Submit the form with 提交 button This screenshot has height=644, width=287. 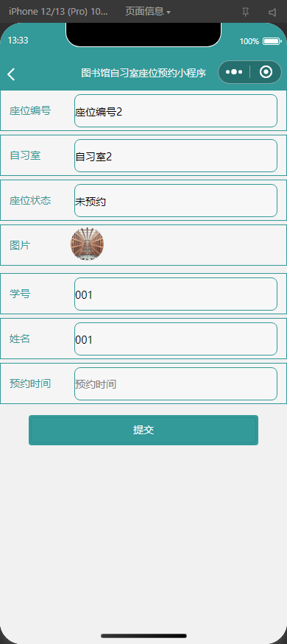[x=143, y=430]
